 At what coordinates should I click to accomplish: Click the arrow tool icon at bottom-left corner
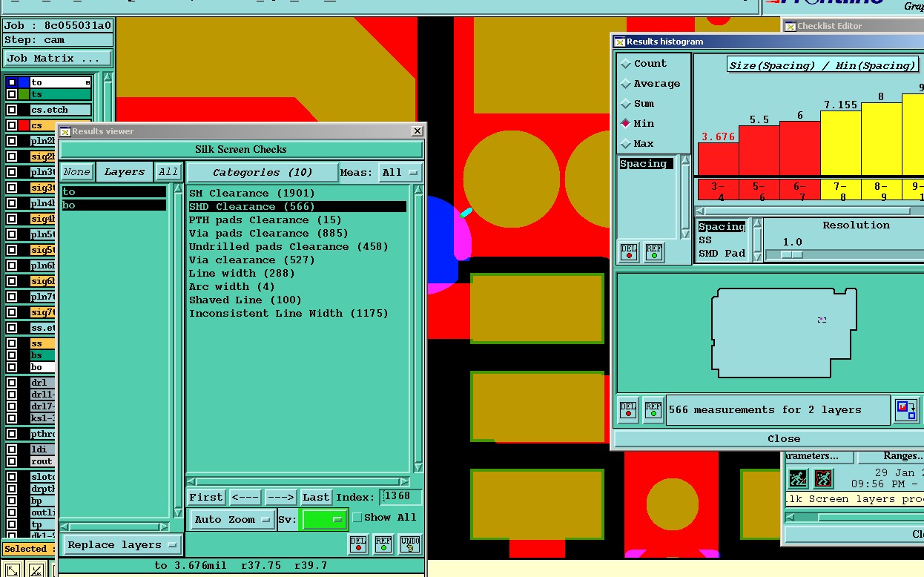point(13,570)
